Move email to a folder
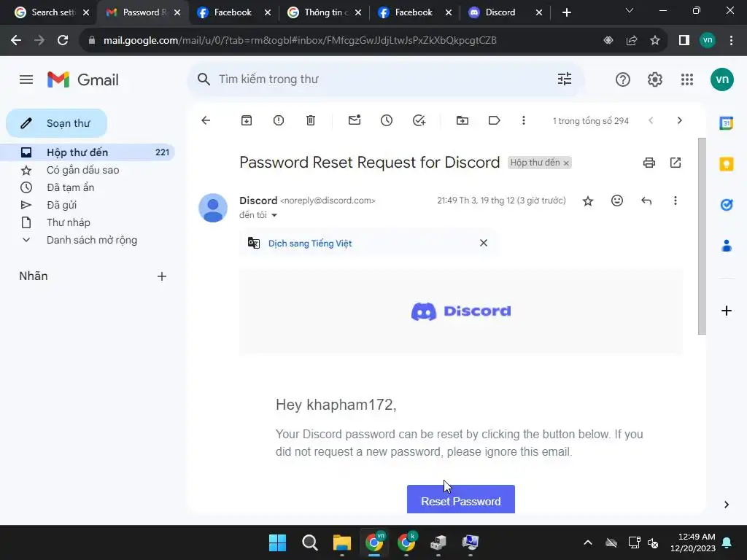Screen dimensions: 747x560 coord(462,120)
